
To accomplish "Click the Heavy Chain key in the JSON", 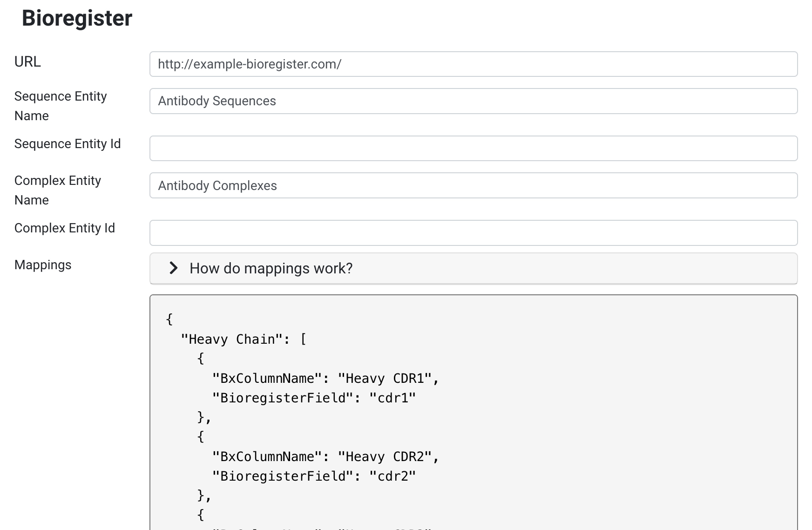I will 233,339.
